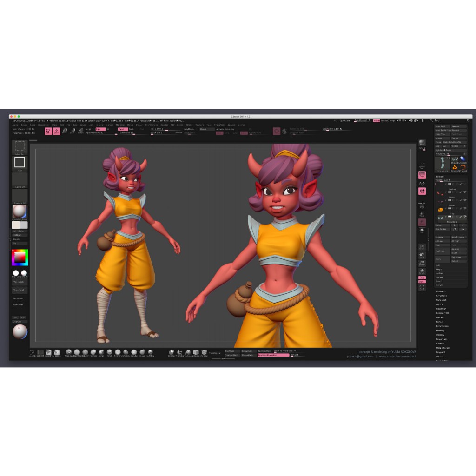This screenshot has height=476, width=476.
Task: Toggle Persp perspective view
Action: [422, 175]
